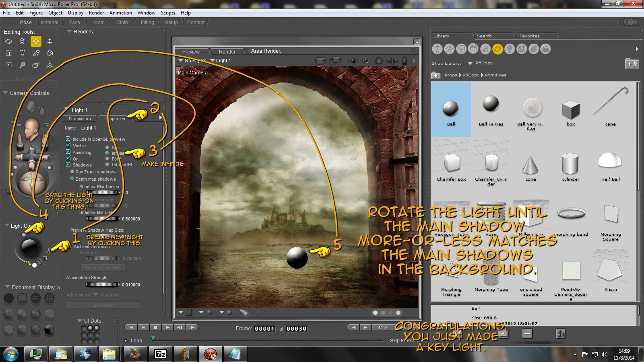Click the Area Render button

[266, 51]
